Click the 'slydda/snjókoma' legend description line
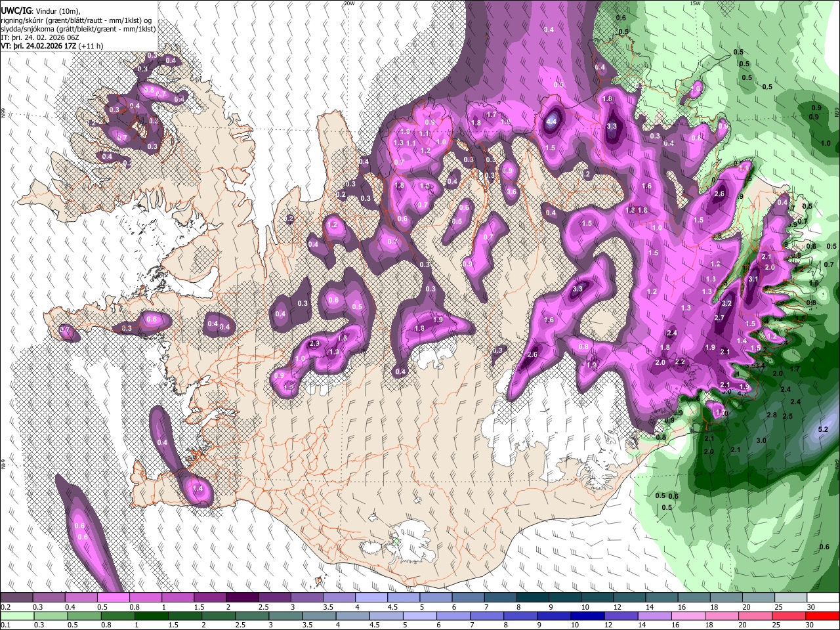The image size is (840, 630). [x=78, y=29]
